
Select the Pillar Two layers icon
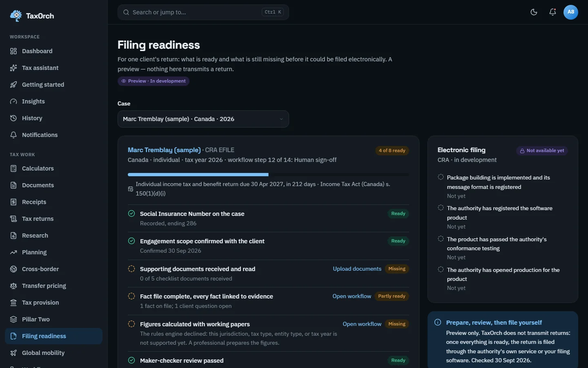point(13,319)
